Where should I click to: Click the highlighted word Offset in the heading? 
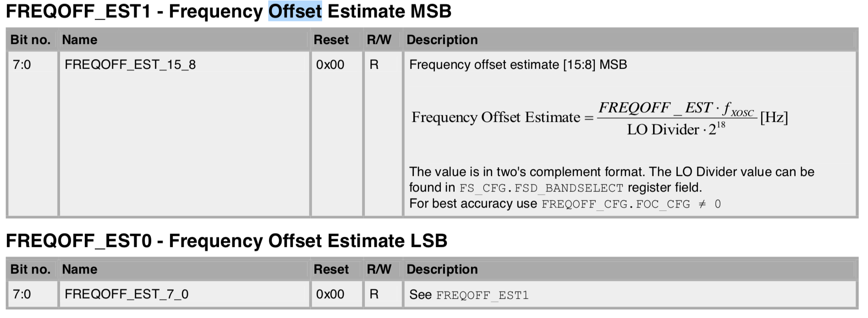point(295,11)
